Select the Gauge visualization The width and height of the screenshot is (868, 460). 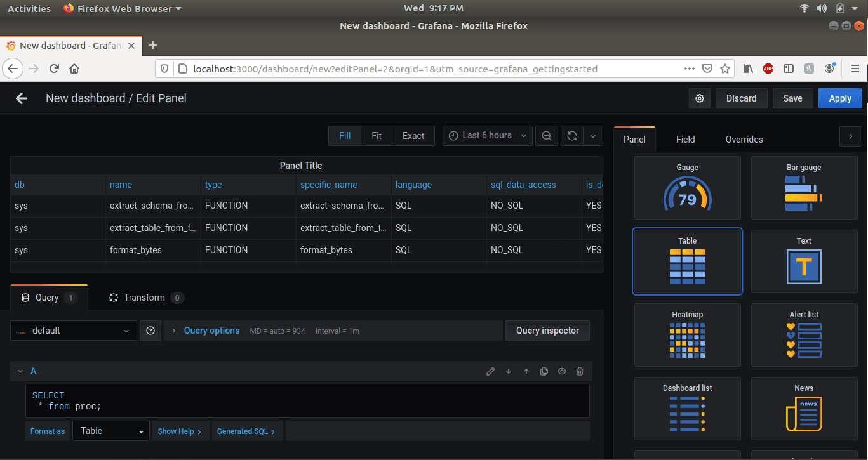click(688, 188)
